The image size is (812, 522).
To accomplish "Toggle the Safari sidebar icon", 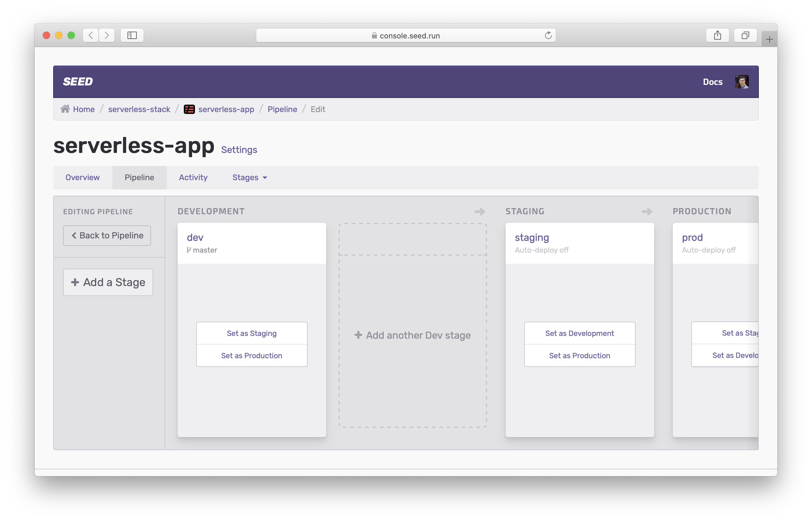I will 132,35.
